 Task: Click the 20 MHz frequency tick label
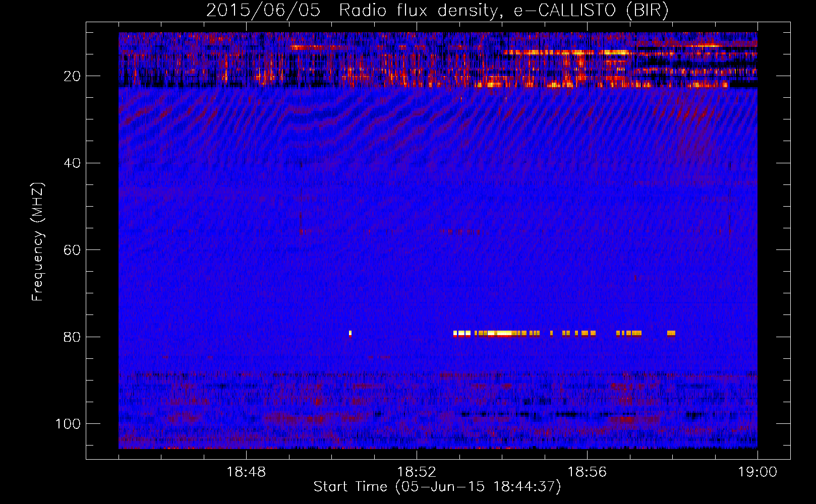[x=72, y=76]
